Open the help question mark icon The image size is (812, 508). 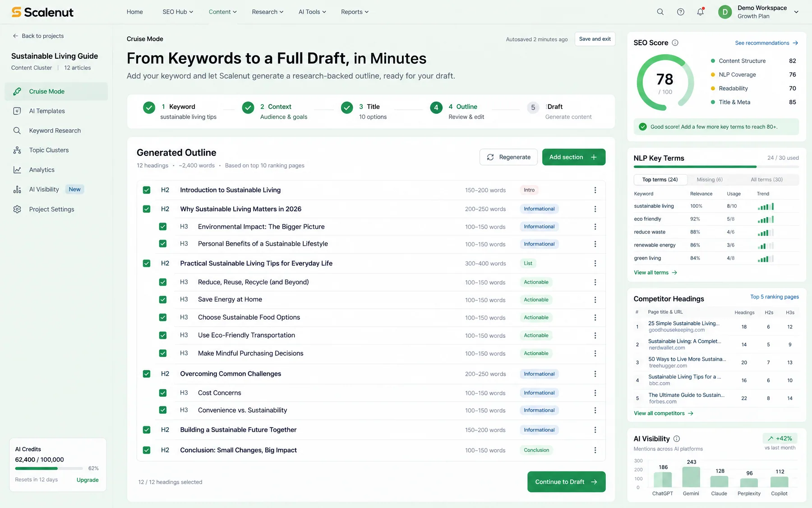tap(680, 12)
